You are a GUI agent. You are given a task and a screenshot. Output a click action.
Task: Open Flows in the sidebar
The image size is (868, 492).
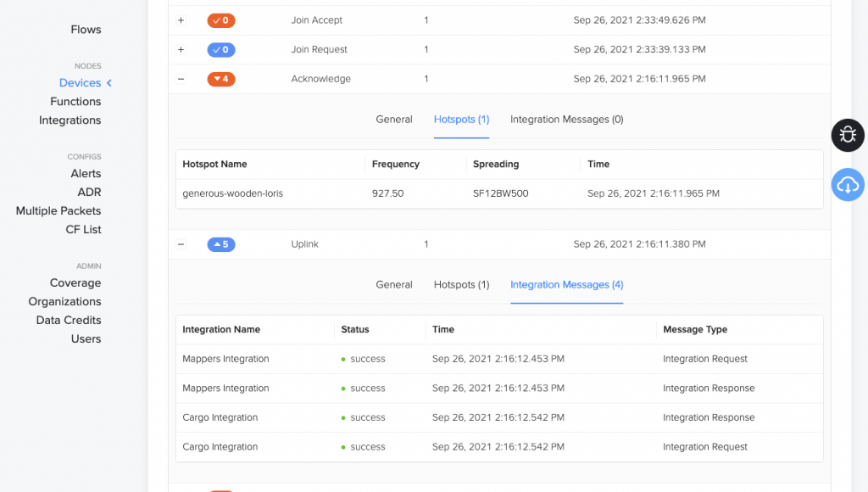point(86,30)
